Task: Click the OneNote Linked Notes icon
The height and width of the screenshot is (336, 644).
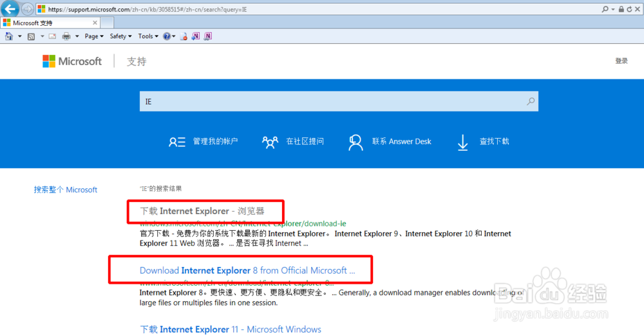Action: tap(208, 36)
